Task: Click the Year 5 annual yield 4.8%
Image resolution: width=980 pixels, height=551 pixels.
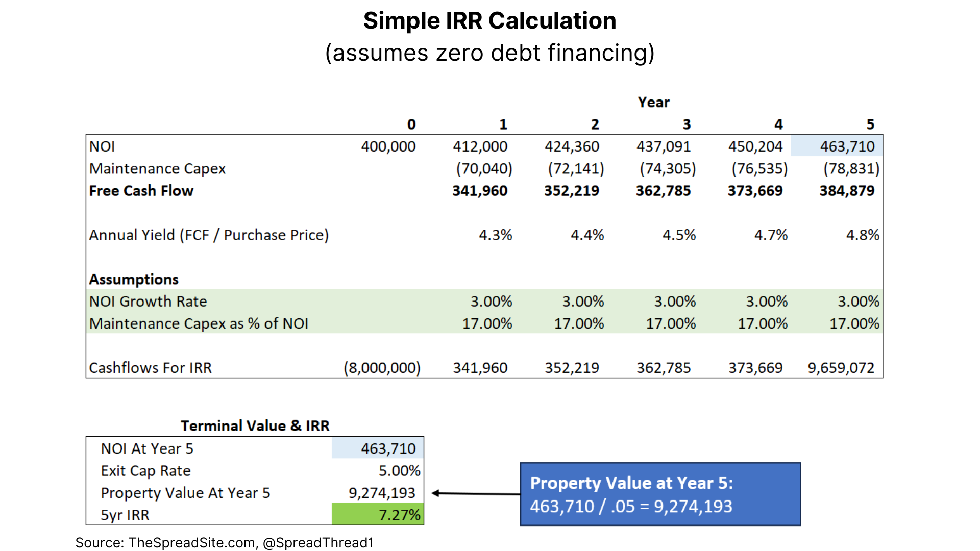Action: 863,235
